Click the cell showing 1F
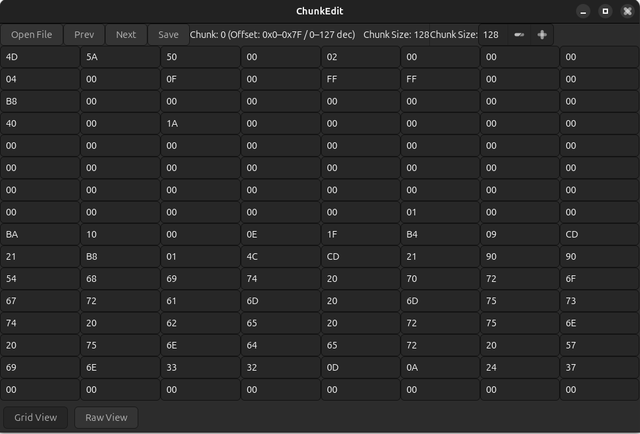This screenshot has height=434, width=640. coord(360,234)
